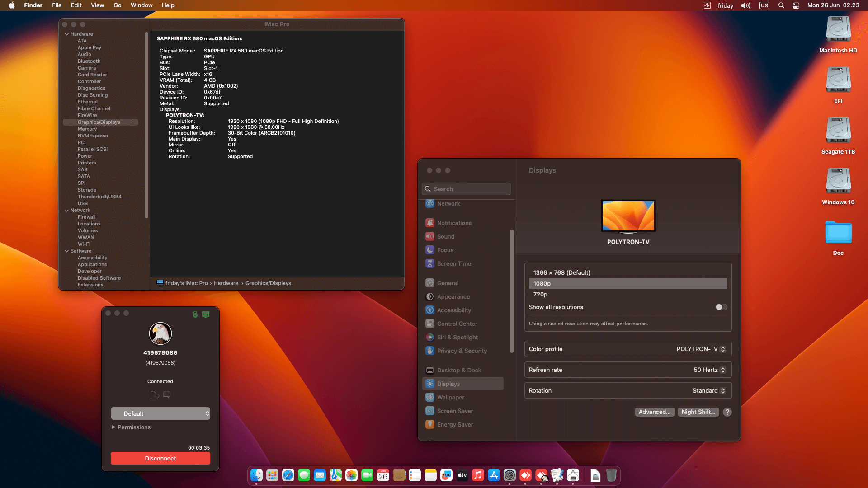Open the Music app from the Dock
868x488 pixels.
[x=478, y=475]
